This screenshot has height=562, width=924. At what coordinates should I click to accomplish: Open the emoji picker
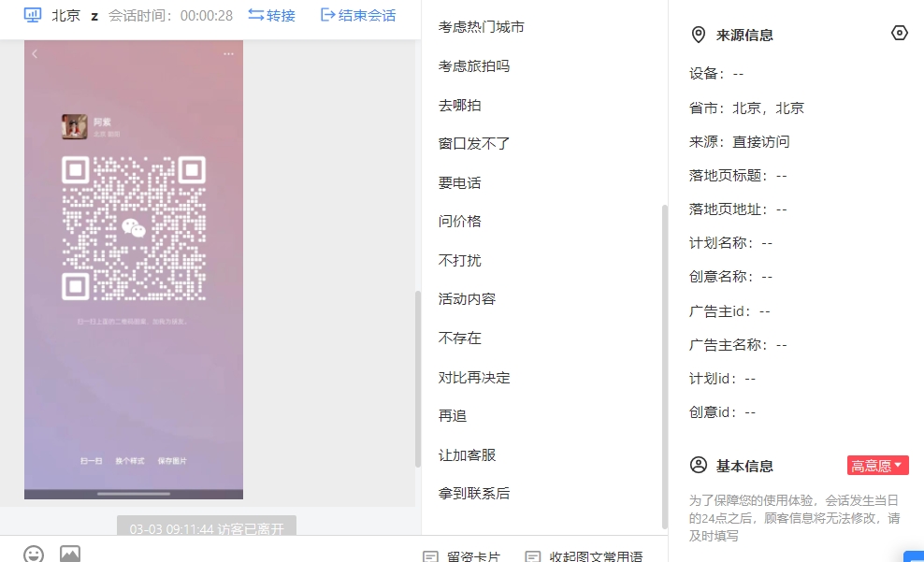pyautogui.click(x=34, y=555)
